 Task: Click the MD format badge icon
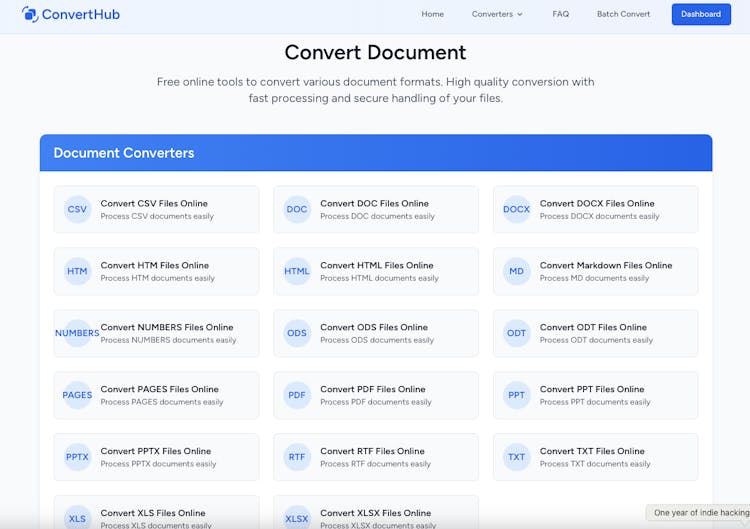coord(516,271)
